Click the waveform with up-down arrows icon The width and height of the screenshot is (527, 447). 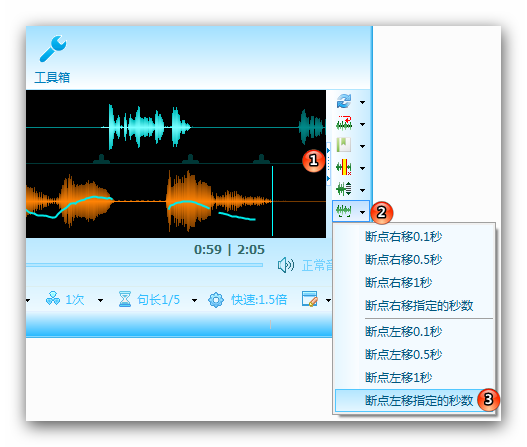point(344,189)
